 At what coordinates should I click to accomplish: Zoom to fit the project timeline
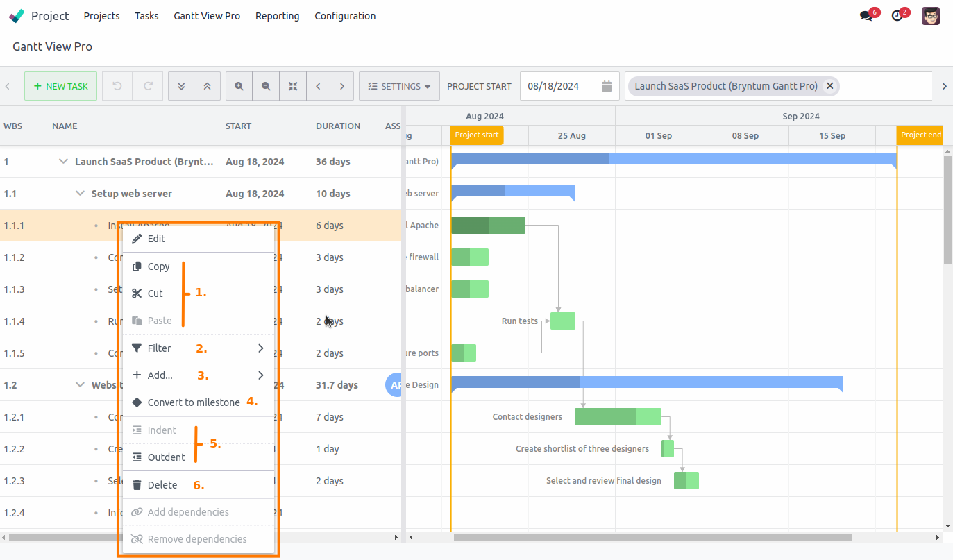click(292, 85)
